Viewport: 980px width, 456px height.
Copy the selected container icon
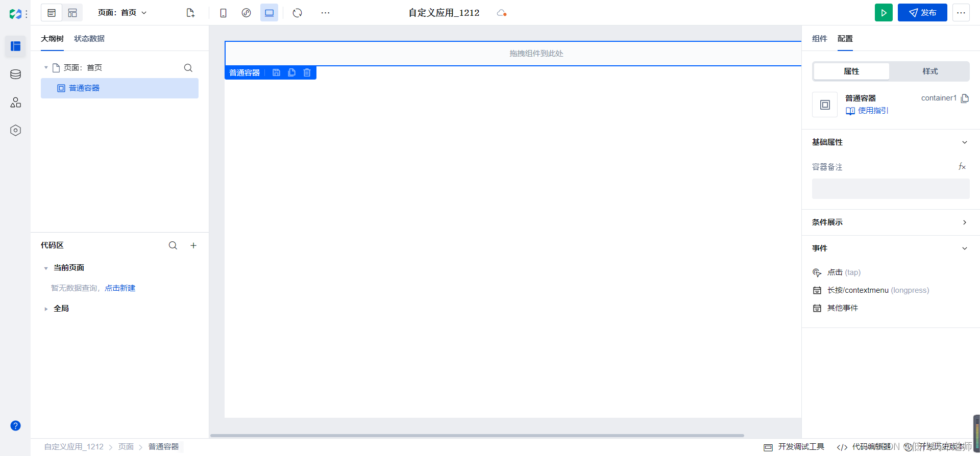(x=291, y=73)
